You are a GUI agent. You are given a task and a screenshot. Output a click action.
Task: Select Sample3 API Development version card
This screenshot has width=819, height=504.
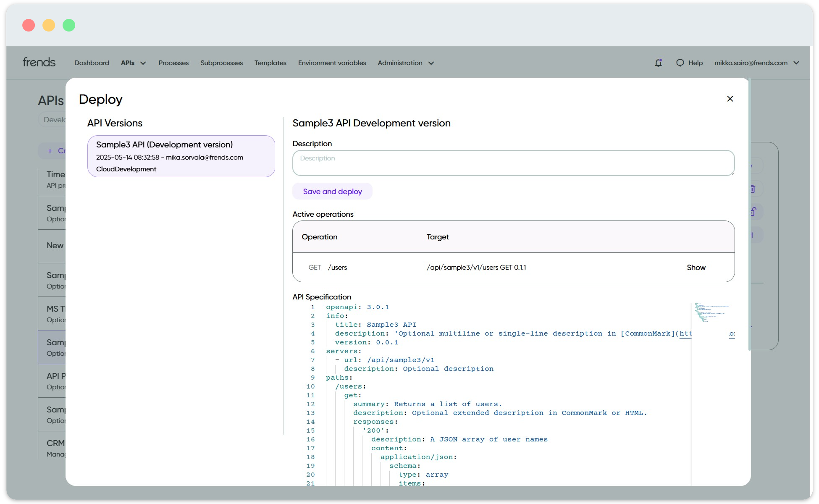coord(181,156)
